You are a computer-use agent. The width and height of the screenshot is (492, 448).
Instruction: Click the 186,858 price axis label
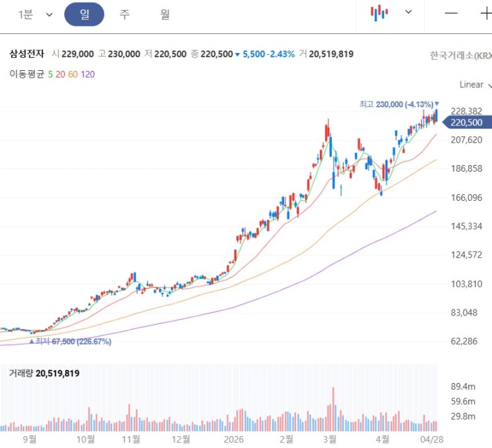pos(466,168)
